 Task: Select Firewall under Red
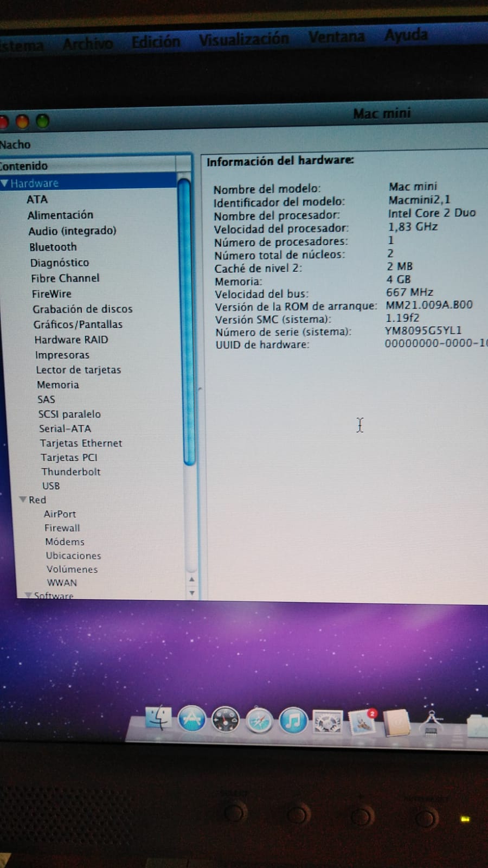tap(62, 528)
